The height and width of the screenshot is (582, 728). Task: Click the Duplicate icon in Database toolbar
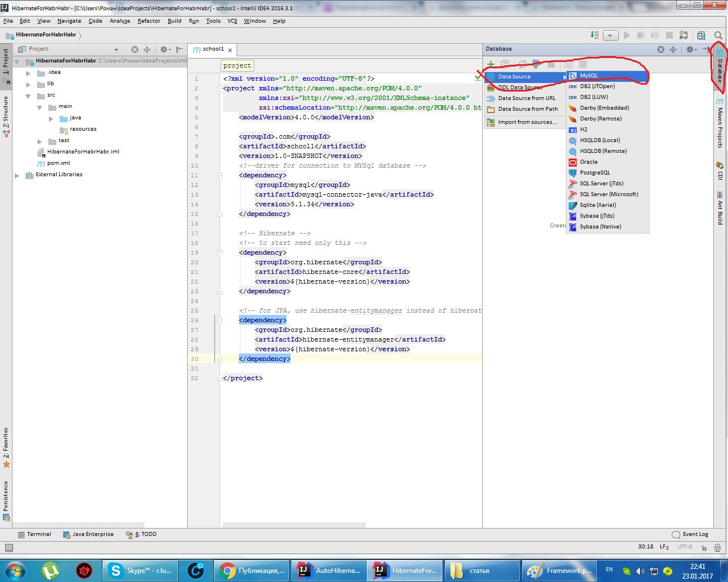click(504, 64)
